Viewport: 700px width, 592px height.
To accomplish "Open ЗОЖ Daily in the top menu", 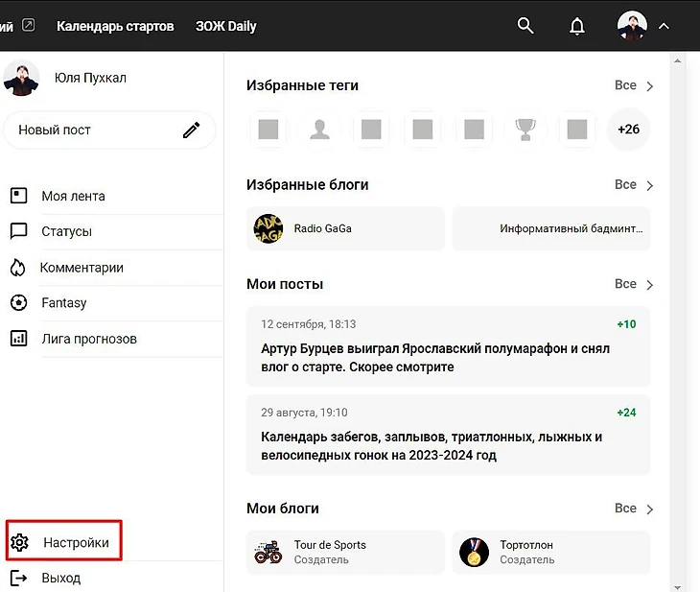I will click(225, 26).
